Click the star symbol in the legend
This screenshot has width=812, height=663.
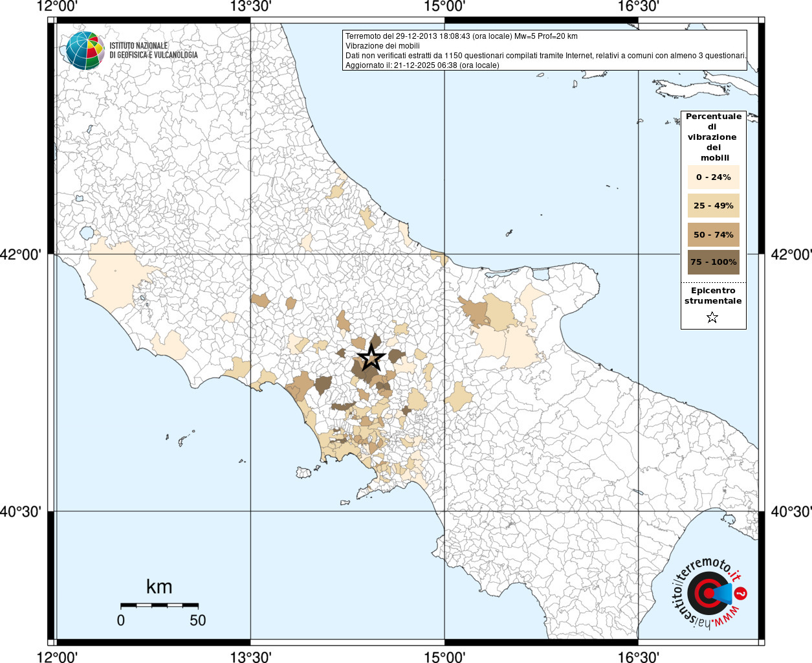(x=712, y=317)
